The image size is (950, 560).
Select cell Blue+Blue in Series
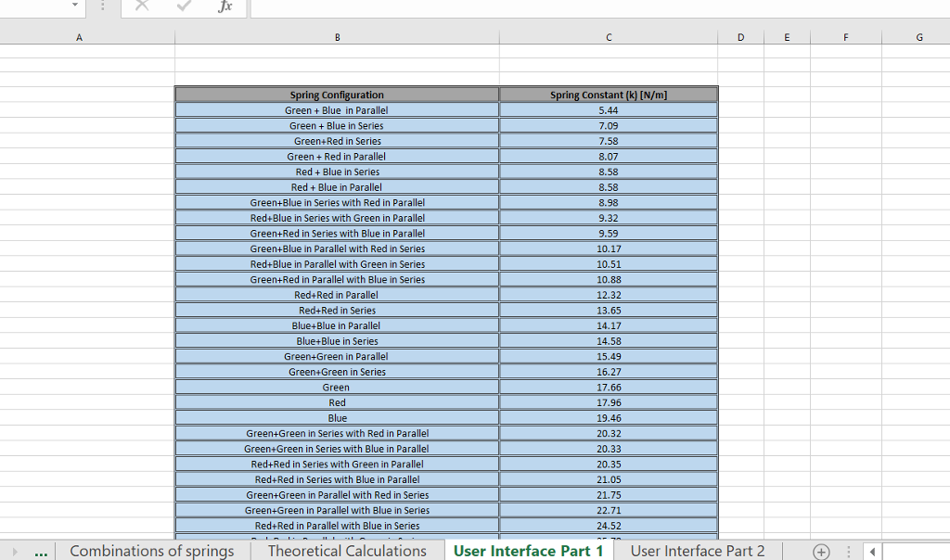[337, 341]
